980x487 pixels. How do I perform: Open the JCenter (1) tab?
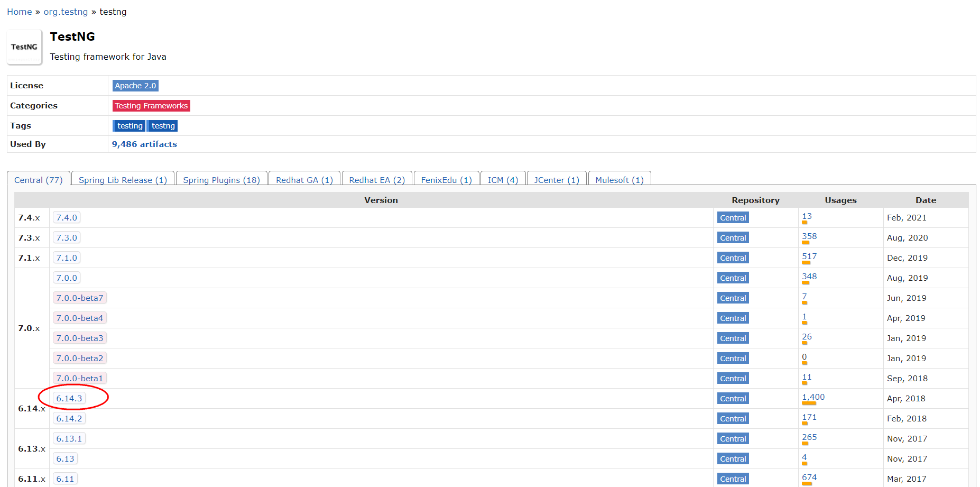point(557,180)
